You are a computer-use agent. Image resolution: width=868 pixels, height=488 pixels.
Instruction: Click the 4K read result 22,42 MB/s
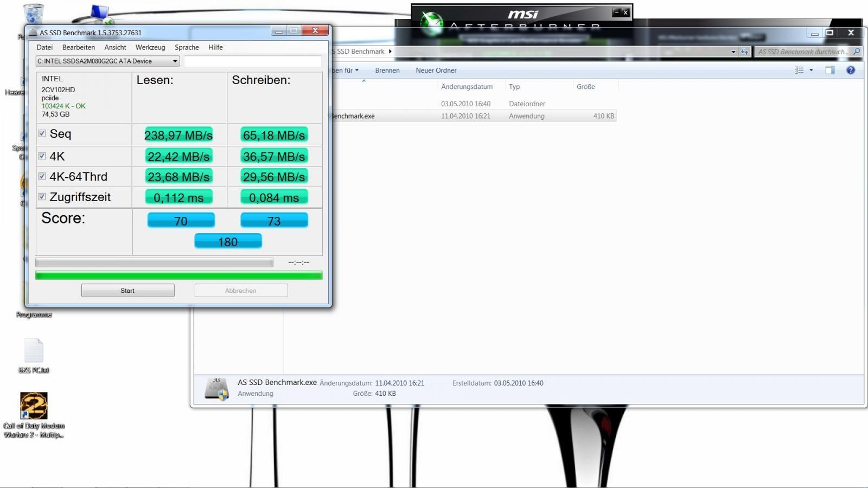[178, 156]
